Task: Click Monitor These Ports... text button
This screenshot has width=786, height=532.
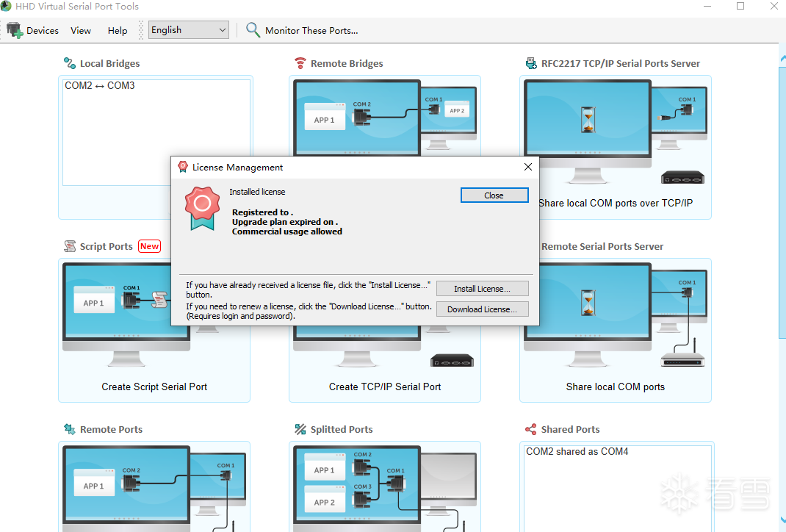Action: 311,31
